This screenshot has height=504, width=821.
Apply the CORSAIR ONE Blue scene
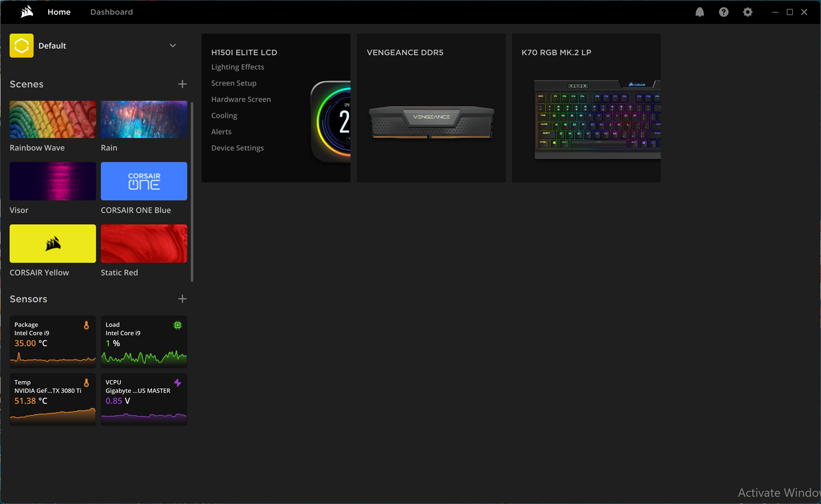click(144, 181)
